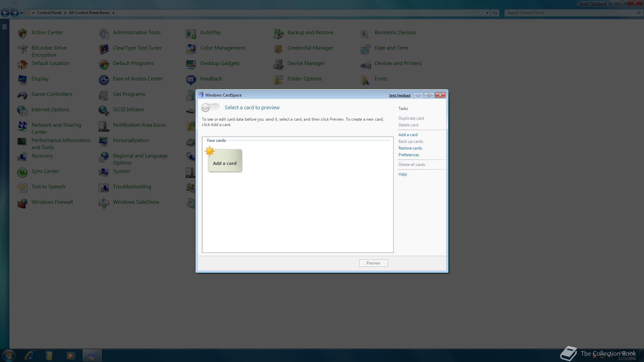Image resolution: width=644 pixels, height=362 pixels.
Task: Open Color Management icon
Action: [191, 49]
